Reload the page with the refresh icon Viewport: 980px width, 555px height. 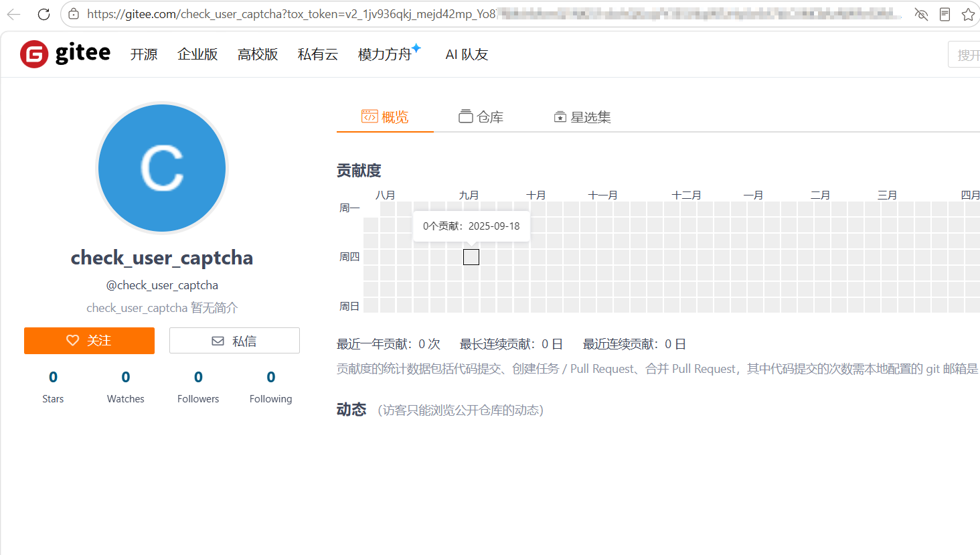(x=44, y=14)
